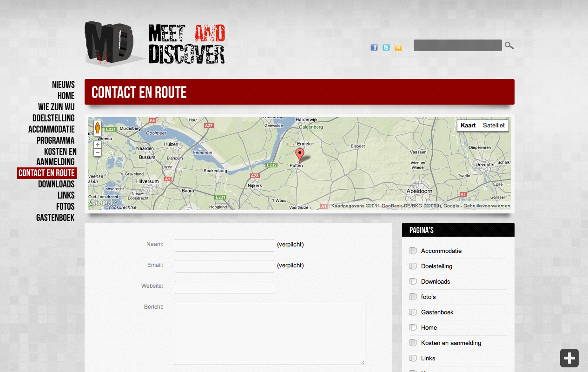588x372 pixels.
Task: Click the Google logo on the map
Action: tap(103, 203)
